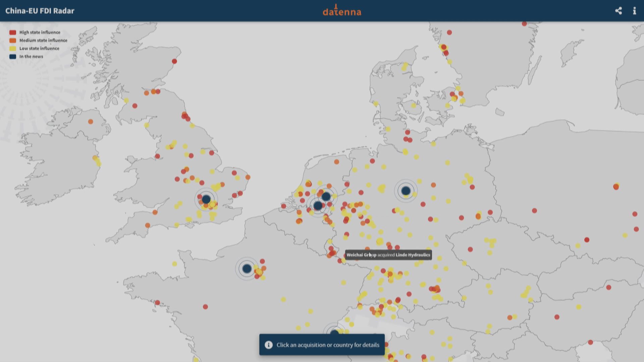This screenshot has width=644, height=362.
Task: Click the red dot on France's west coast
Action: coord(157,303)
